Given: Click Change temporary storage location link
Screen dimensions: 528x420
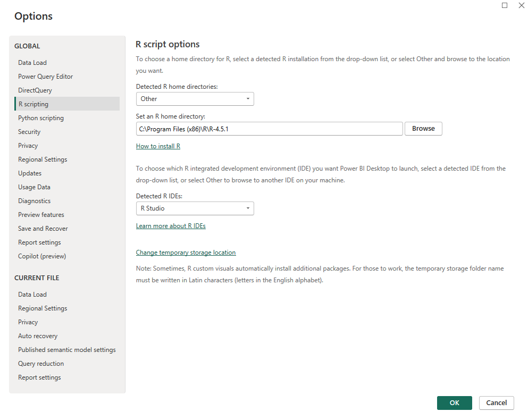Looking at the screenshot, I should pyautogui.click(x=186, y=253).
